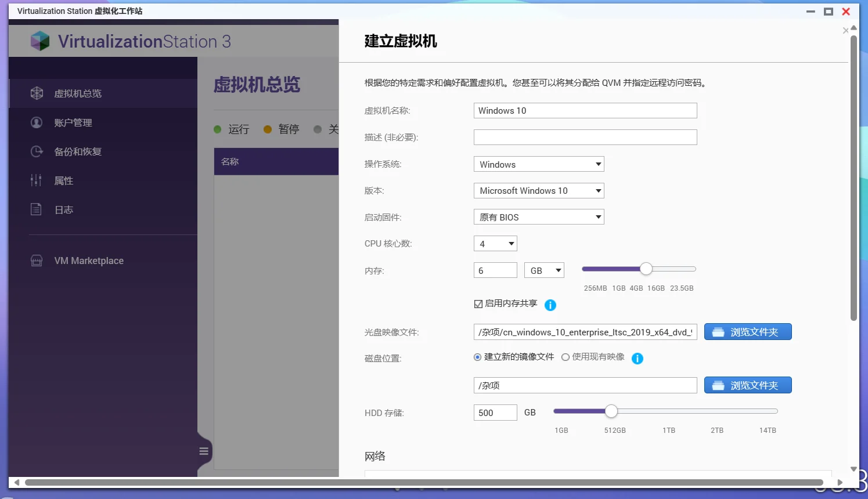The height and width of the screenshot is (499, 868).
Task: Select the 使用现有映像 radio option
Action: 565,357
